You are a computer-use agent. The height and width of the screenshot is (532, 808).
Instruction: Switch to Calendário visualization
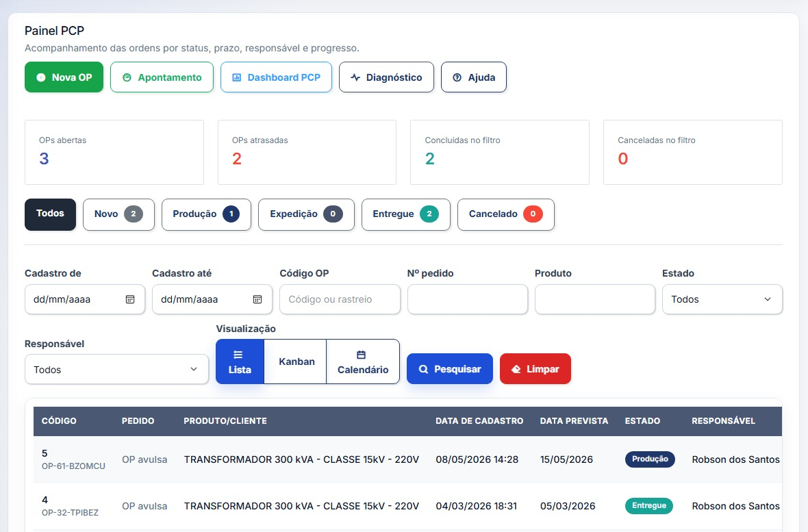pos(363,362)
